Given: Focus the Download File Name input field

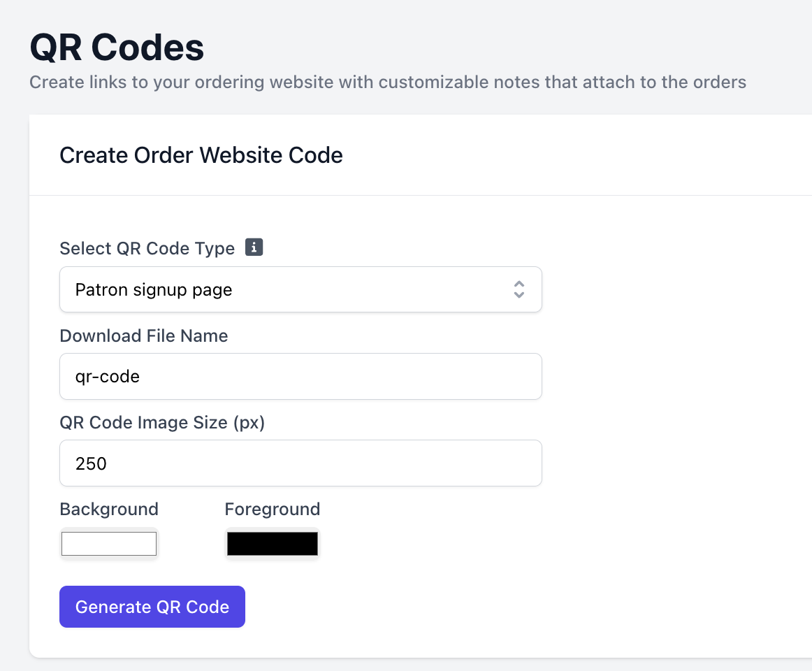Looking at the screenshot, I should tap(300, 377).
